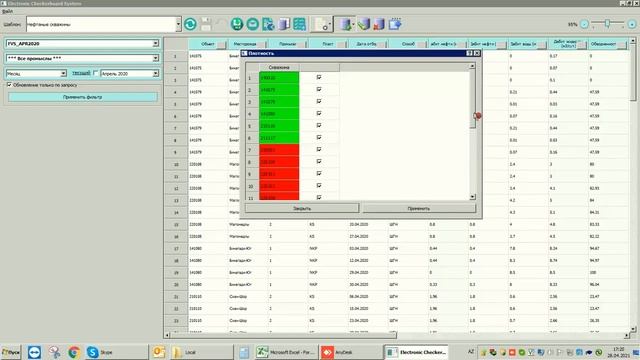640x360 pixels.
Task: Select red well cell in dialog row 8
Action: (x=279, y=162)
